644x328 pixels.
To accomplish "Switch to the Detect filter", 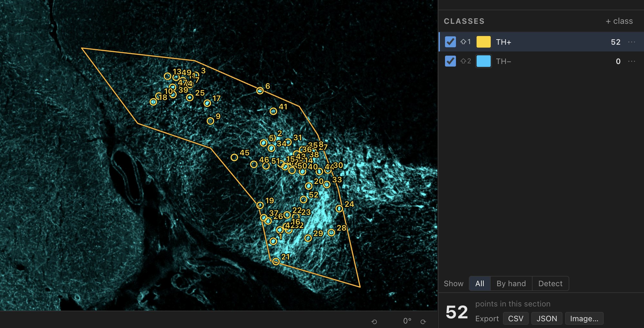I will click(550, 284).
